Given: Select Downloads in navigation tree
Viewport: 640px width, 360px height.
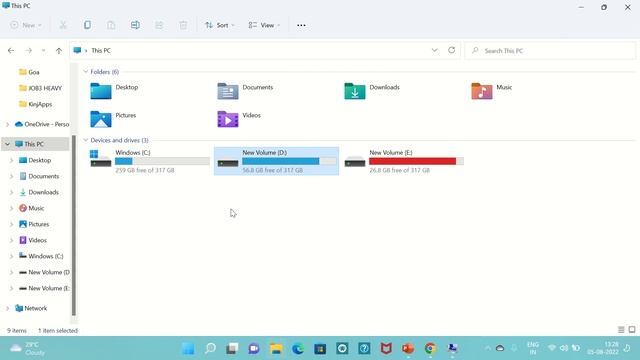Looking at the screenshot, I should coord(39,192).
